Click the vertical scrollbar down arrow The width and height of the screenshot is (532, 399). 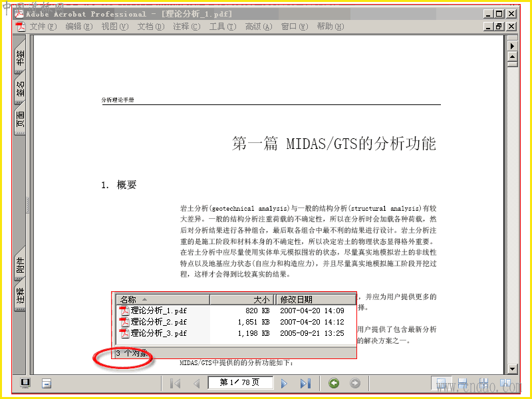click(512, 369)
